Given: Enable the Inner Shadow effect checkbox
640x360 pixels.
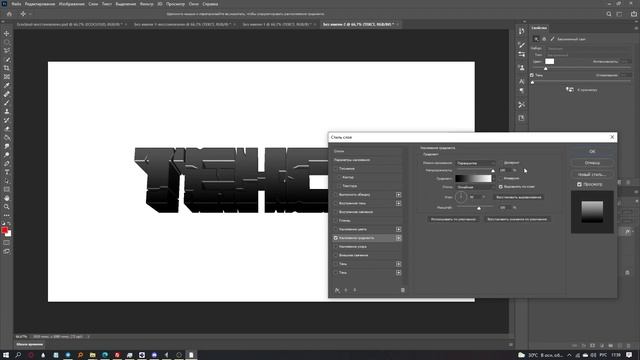Looking at the screenshot, I should pos(336,203).
